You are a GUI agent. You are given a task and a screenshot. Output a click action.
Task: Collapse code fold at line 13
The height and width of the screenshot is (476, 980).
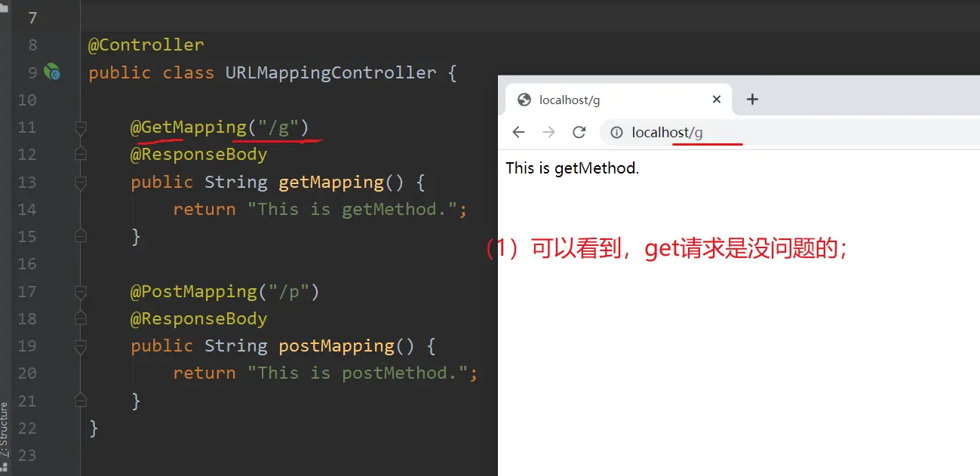[81, 183]
